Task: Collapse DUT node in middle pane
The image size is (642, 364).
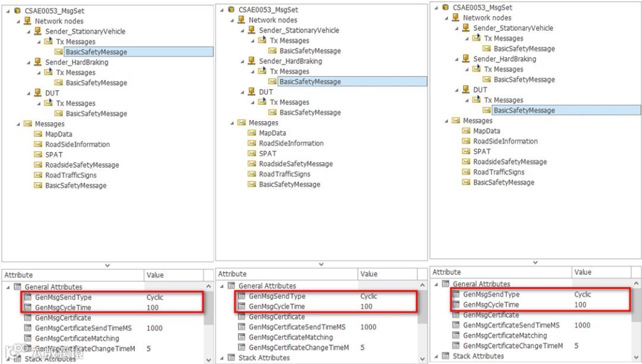Action: (x=243, y=92)
